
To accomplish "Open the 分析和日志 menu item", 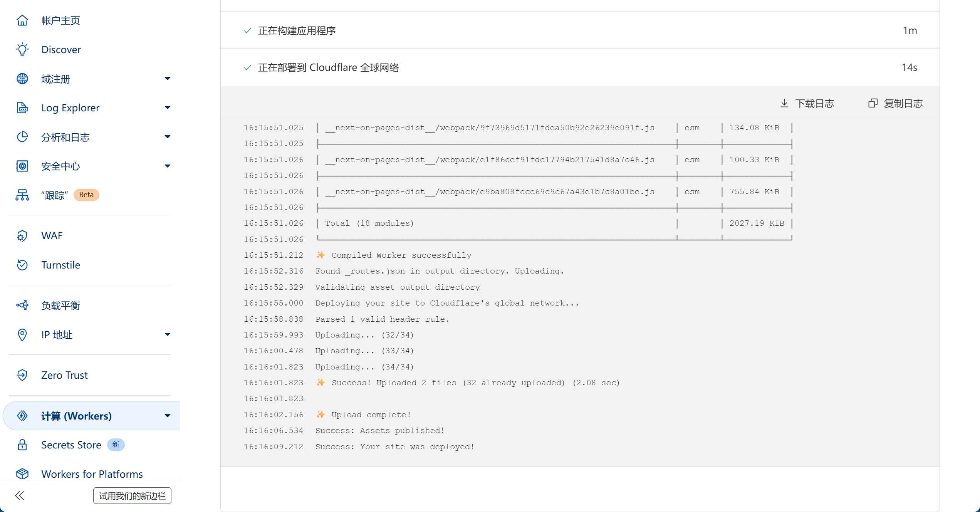I will (x=65, y=137).
